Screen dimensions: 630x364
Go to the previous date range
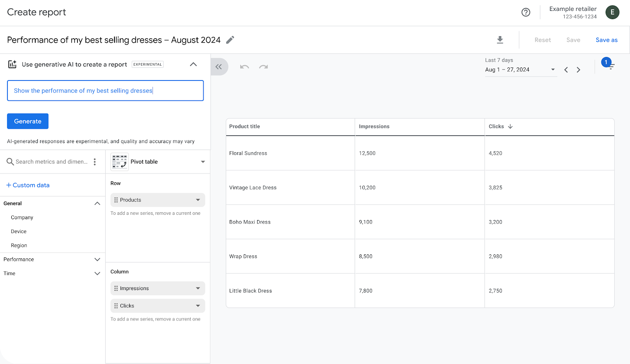[566, 70]
